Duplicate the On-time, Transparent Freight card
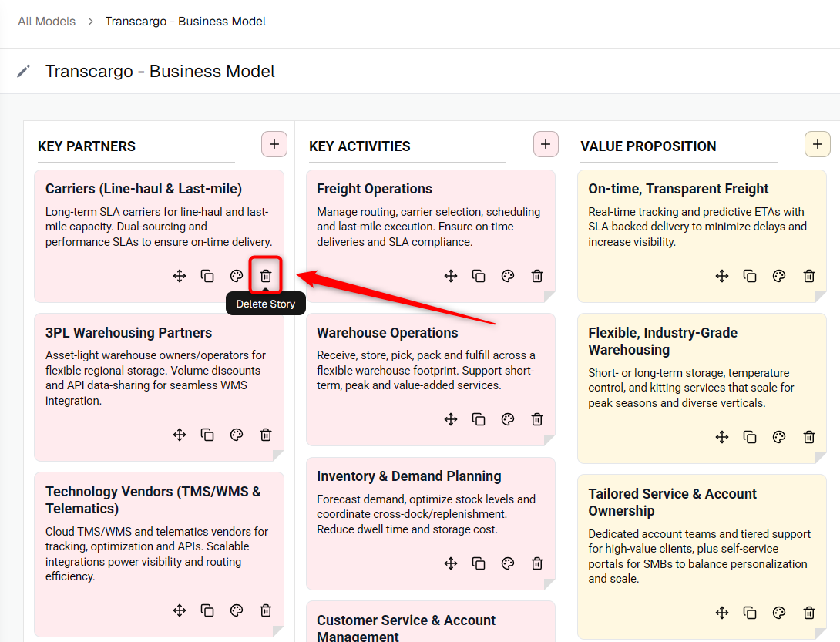The image size is (840, 642). click(x=750, y=276)
